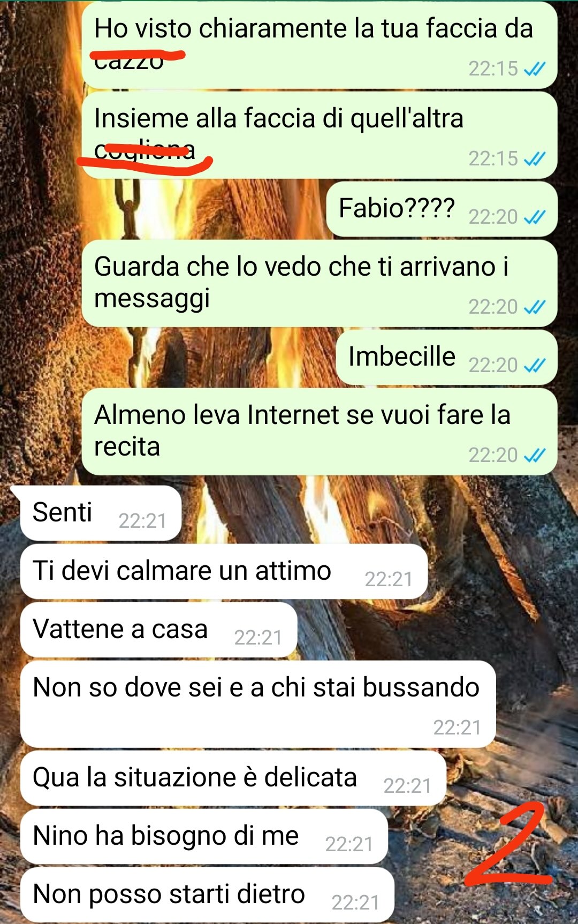This screenshot has height=924, width=578.
Task: Tap 'Nino ha bisogno di me' message
Action: point(204,837)
